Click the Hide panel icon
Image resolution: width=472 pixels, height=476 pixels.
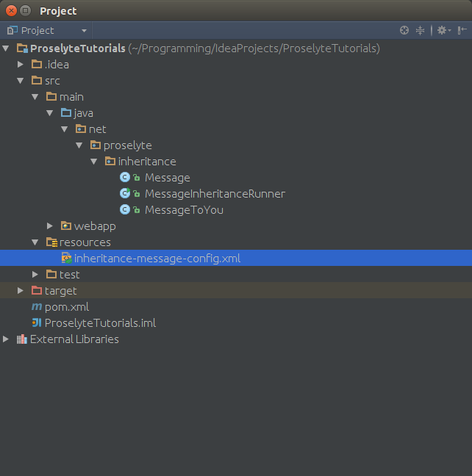point(462,30)
